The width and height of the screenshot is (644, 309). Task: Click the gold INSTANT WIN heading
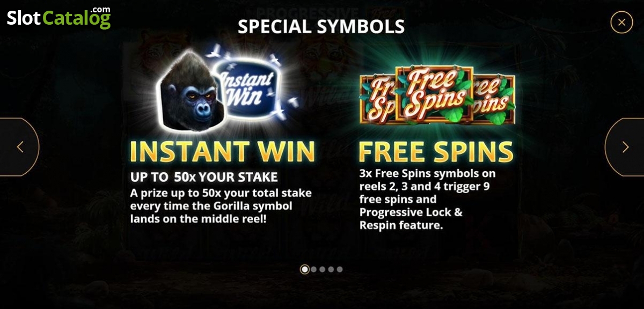(x=222, y=152)
